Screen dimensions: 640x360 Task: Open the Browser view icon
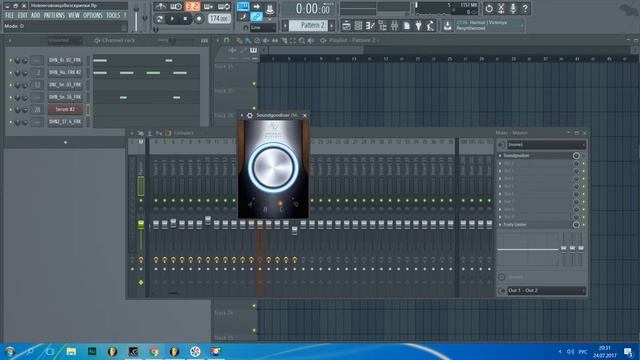[x=382, y=26]
